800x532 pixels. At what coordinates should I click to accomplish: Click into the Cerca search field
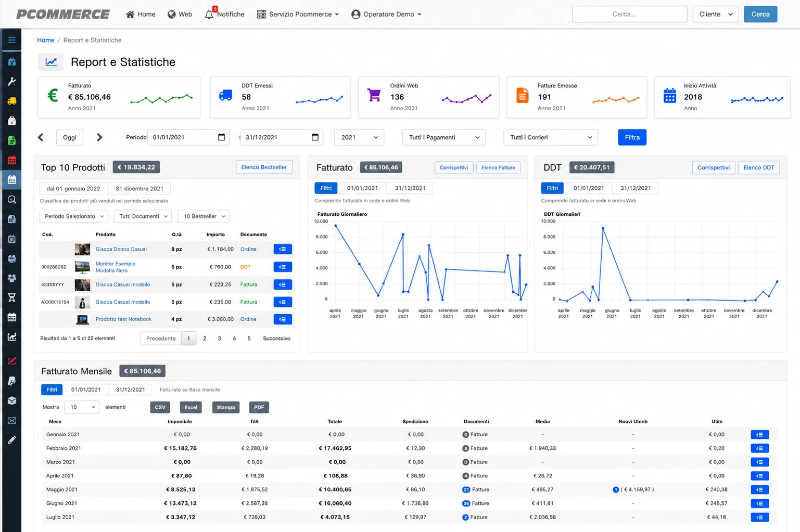pos(630,14)
